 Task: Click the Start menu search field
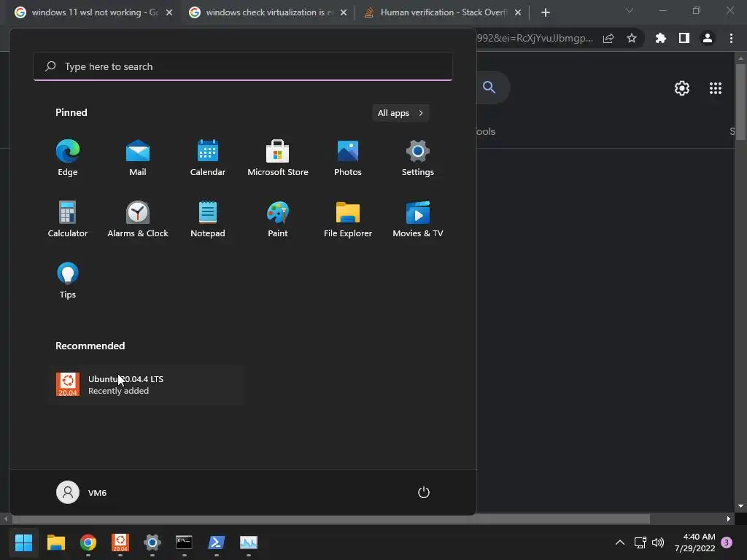243,66
